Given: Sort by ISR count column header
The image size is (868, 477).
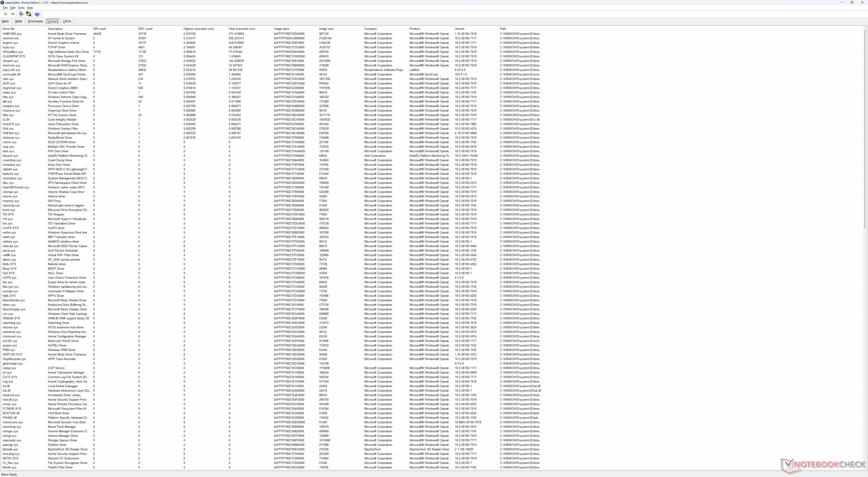Looking at the screenshot, I should pyautogui.click(x=114, y=29).
